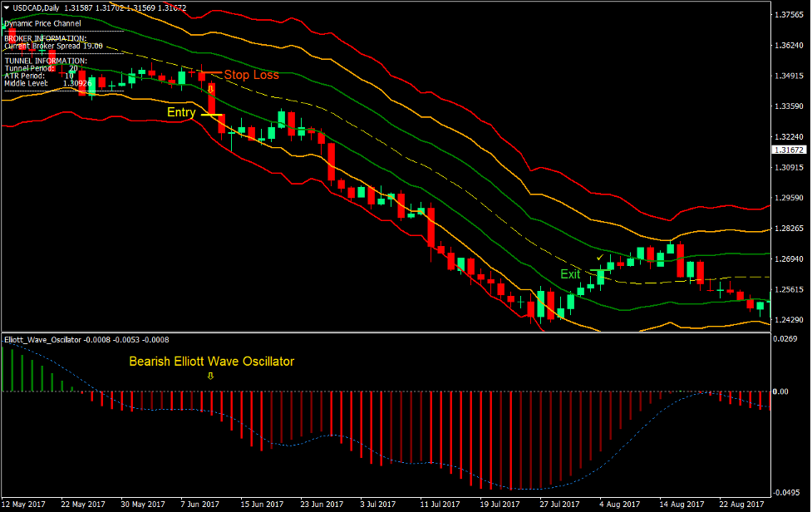Select the yellow checkmark Exit signal marker
This screenshot has width=812, height=512.
(600, 258)
